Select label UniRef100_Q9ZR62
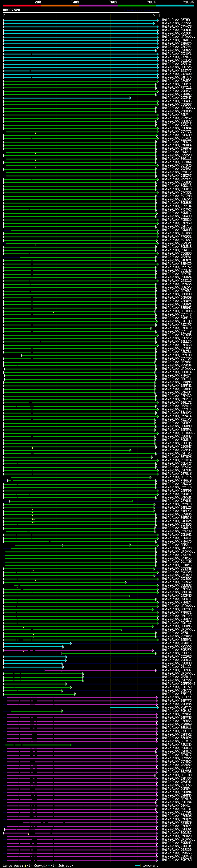The image size is (197, 868). coord(177,118)
